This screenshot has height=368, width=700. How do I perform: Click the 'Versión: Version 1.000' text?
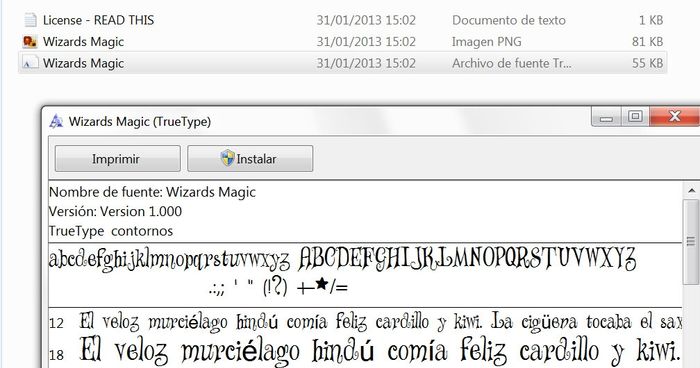[x=115, y=211]
